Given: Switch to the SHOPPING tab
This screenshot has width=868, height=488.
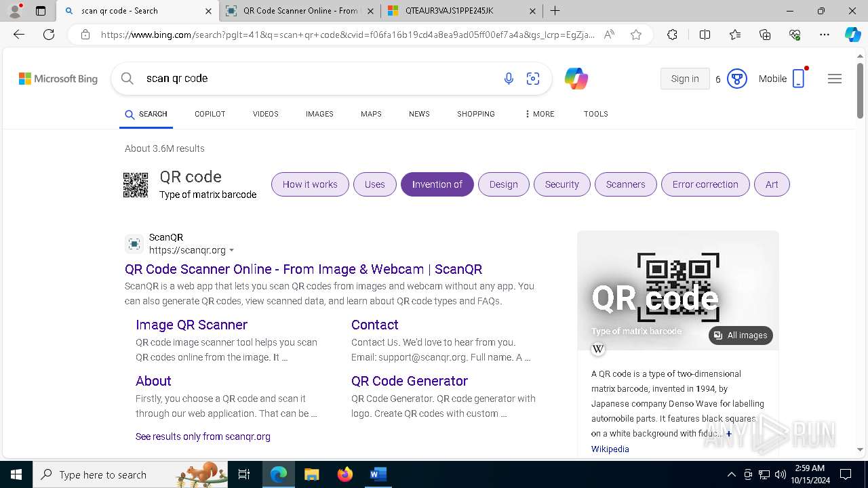Looking at the screenshot, I should pos(475,114).
